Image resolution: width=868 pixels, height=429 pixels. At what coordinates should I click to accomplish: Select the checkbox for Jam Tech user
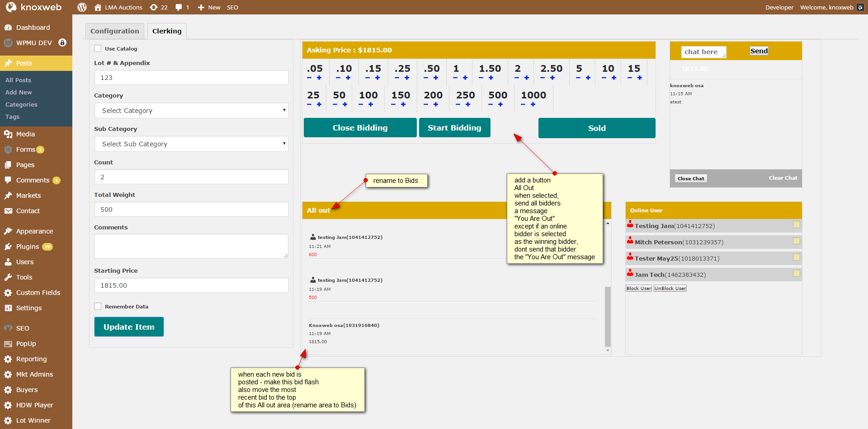tap(797, 273)
